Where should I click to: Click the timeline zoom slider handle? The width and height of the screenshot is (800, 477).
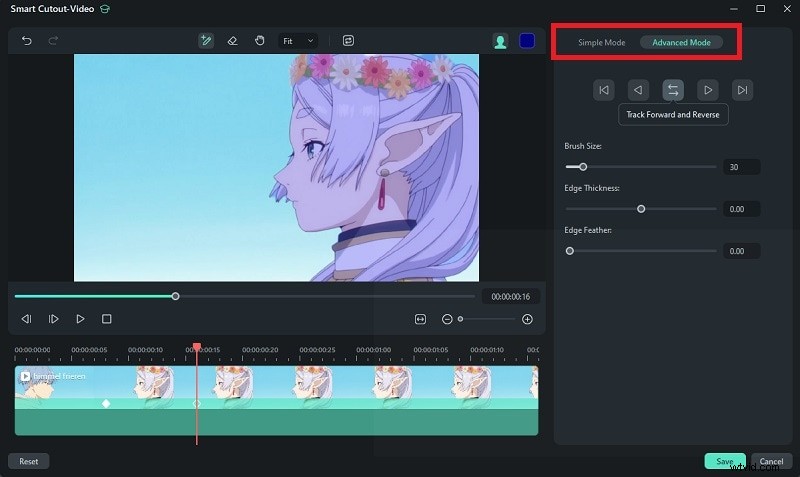(x=460, y=319)
